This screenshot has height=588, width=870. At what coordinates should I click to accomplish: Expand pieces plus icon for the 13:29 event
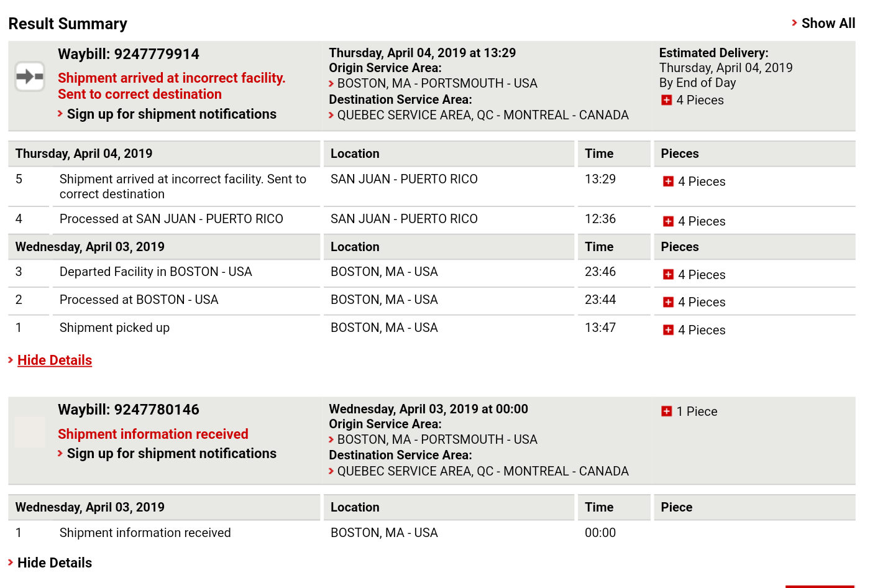[669, 181]
